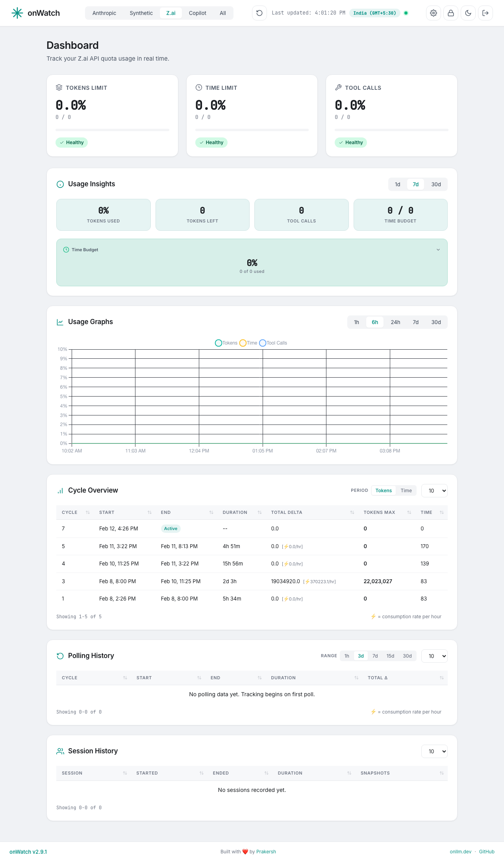Set Polling History range to 15d
The height and width of the screenshot is (862, 504).
[x=390, y=656]
